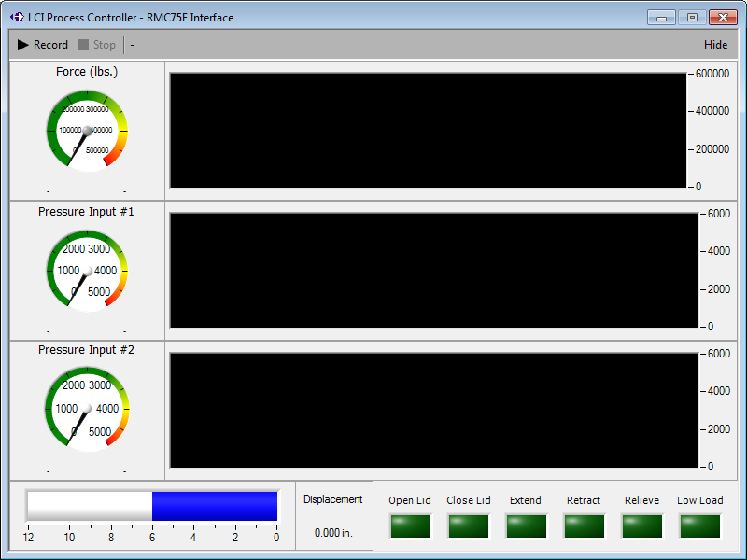The image size is (747, 560).
Task: Toggle the Close Lid indicator light
Action: pyautogui.click(x=468, y=525)
